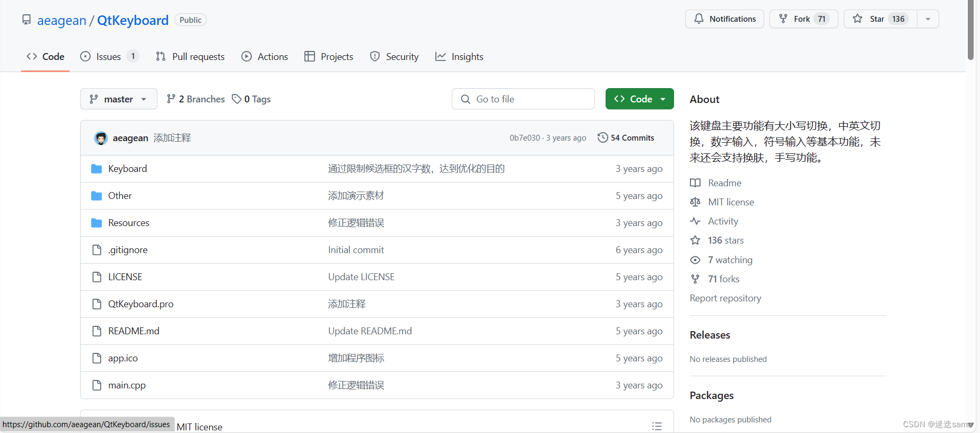Go to the Actions tab
The height and width of the screenshot is (433, 980).
265,57
